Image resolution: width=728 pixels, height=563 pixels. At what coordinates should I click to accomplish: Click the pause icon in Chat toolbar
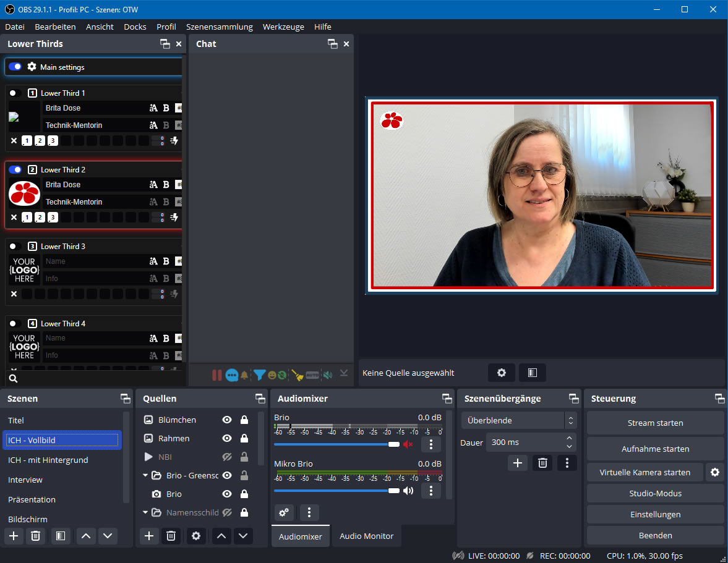pos(216,375)
